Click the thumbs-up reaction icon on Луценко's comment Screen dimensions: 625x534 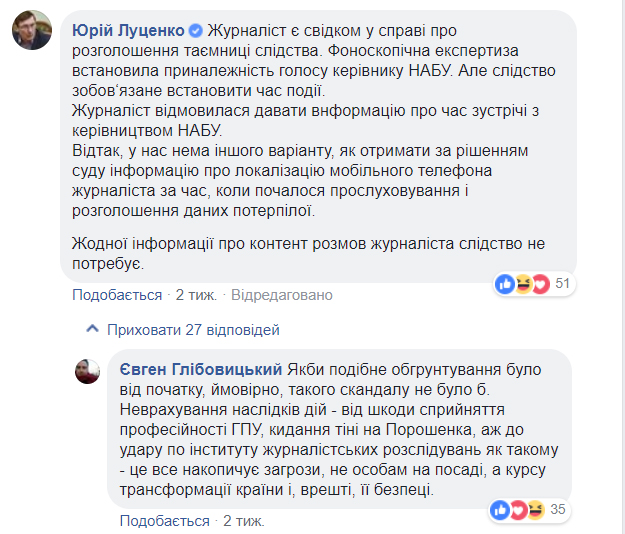click(504, 284)
